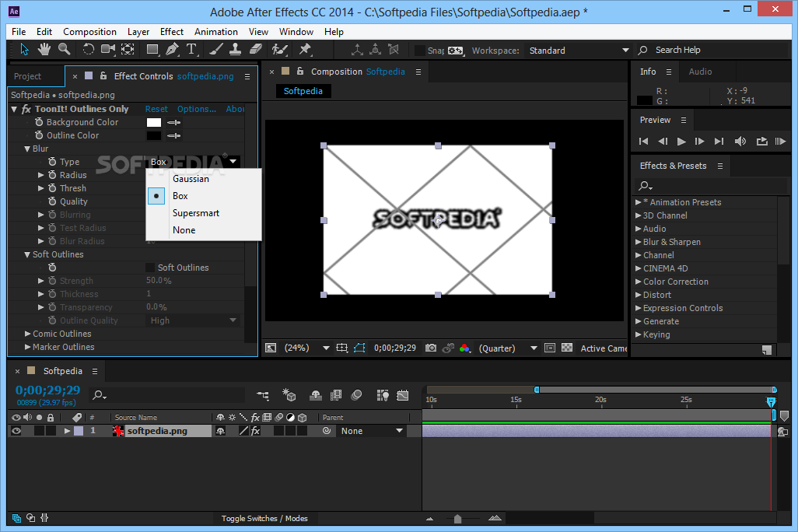This screenshot has width=798, height=532.
Task: Select the Eraser tool
Action: pos(255,49)
